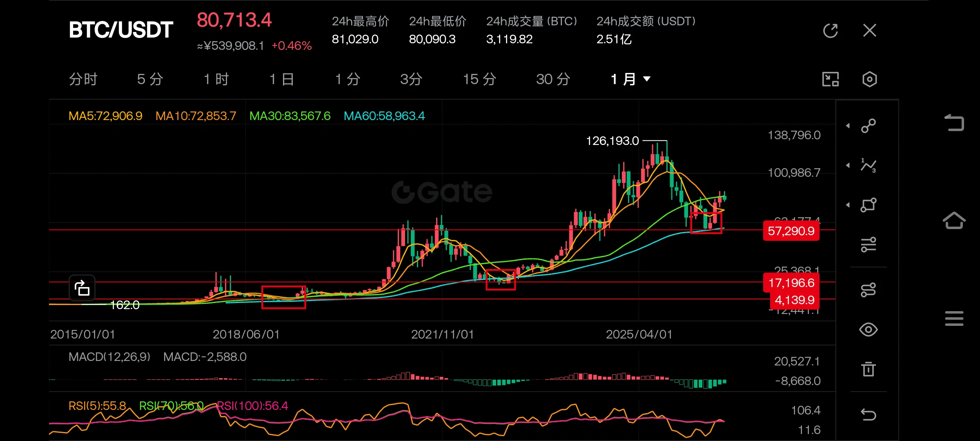Tap the Android back navigation icon
Viewport: 980px width, 441px height.
coord(954,122)
